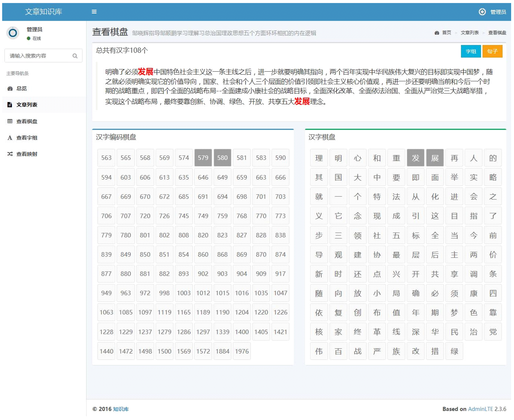This screenshot has width=514, height=420.
Task: Select the 总览 sidebar menu item
Action: (22, 88)
